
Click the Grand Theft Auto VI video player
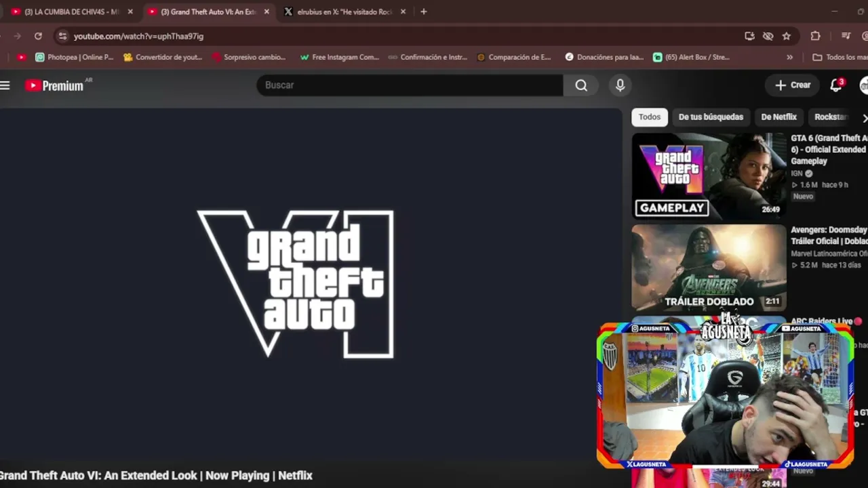[311, 285]
